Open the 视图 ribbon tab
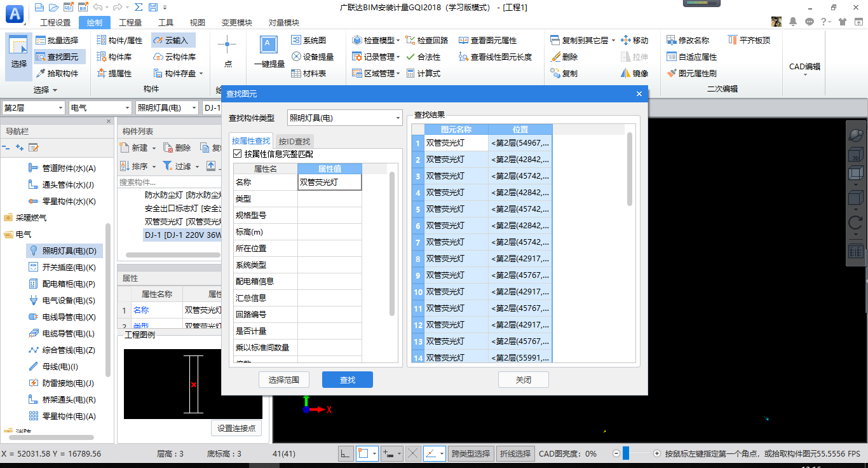 pos(198,23)
